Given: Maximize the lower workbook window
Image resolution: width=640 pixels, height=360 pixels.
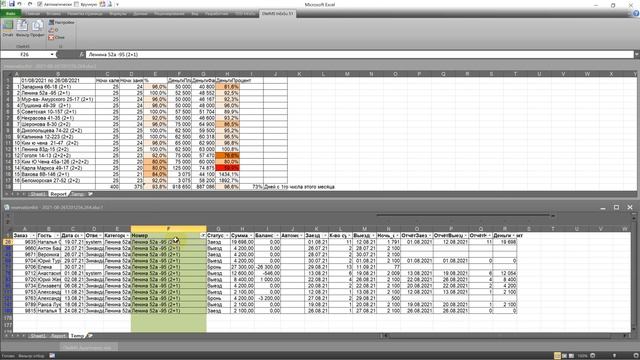Looking at the screenshot, I should (x=616, y=207).
